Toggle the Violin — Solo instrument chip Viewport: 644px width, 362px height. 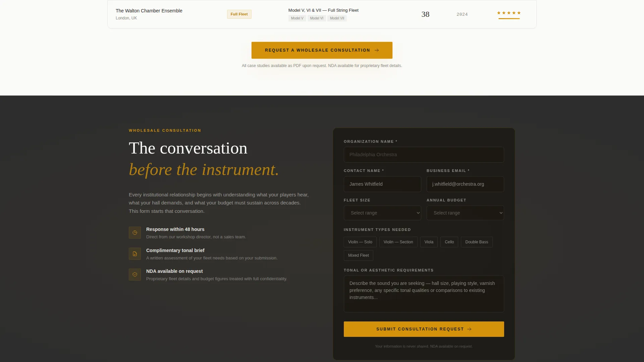pyautogui.click(x=360, y=242)
